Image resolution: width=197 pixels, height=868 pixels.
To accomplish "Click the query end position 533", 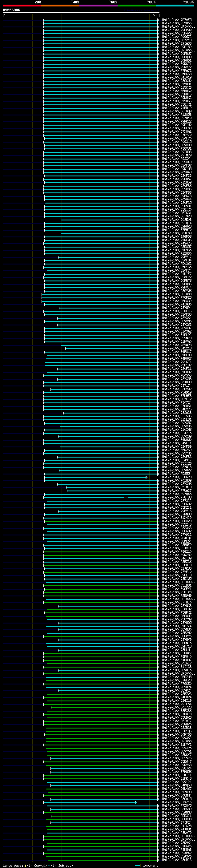I will pyautogui.click(x=155, y=15).
